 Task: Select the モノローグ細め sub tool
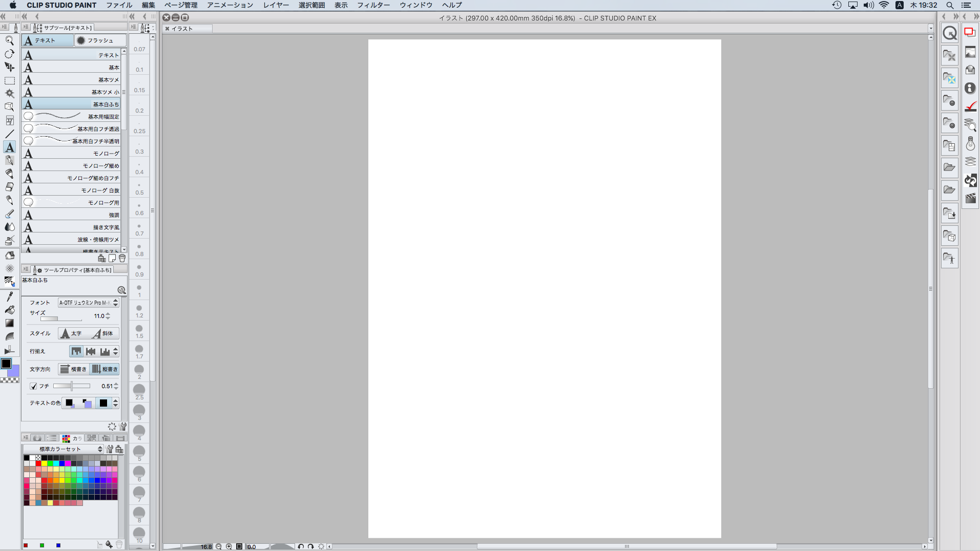pos(71,165)
